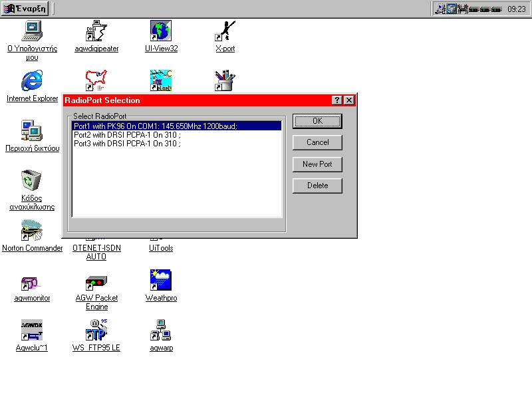The width and height of the screenshot is (532, 399).
Task: Select the X-port shortcut icon
Action: pos(225,31)
